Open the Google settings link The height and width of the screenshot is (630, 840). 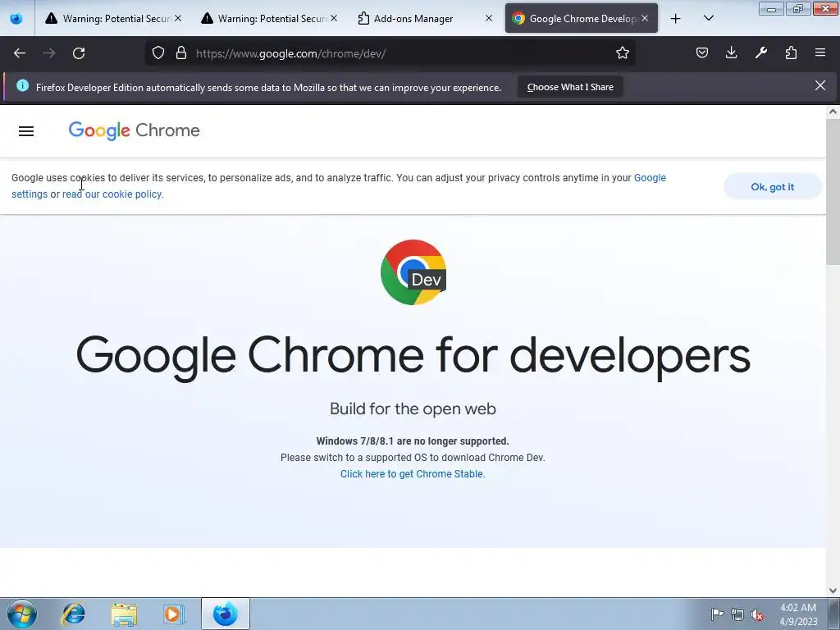pyautogui.click(x=650, y=178)
